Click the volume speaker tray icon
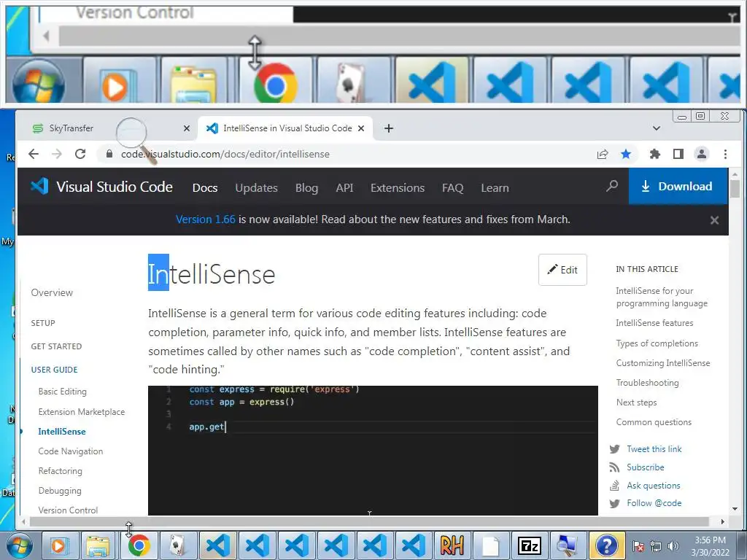This screenshot has width=747, height=560. point(673,545)
